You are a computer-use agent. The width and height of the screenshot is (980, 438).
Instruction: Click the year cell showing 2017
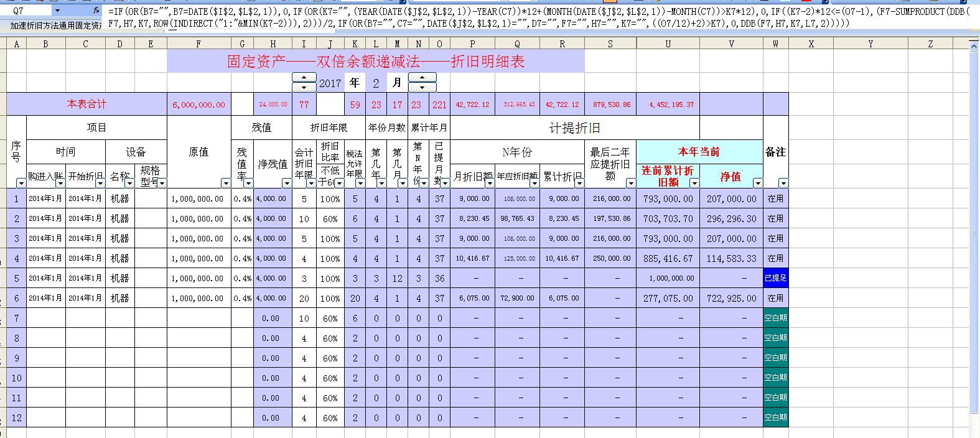[x=330, y=83]
